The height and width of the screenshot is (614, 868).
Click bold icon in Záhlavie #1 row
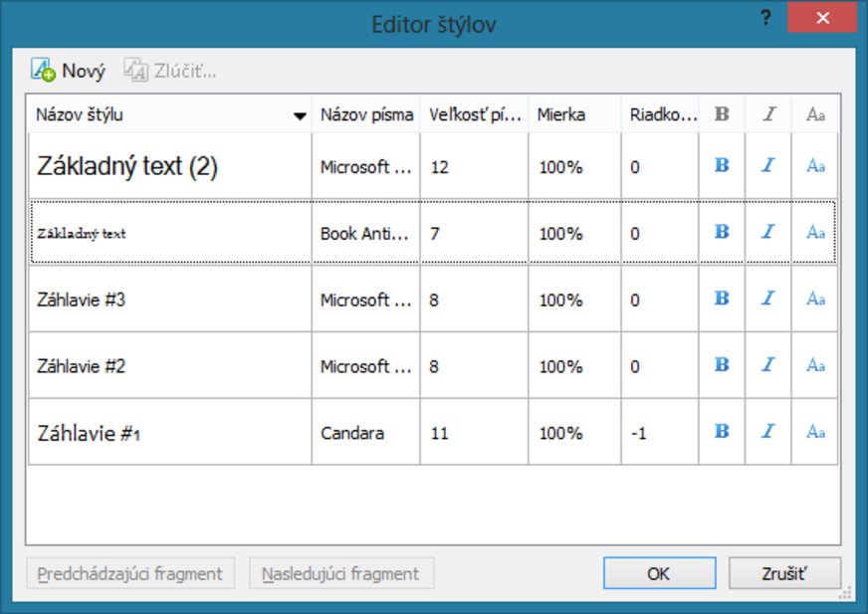[x=722, y=432]
